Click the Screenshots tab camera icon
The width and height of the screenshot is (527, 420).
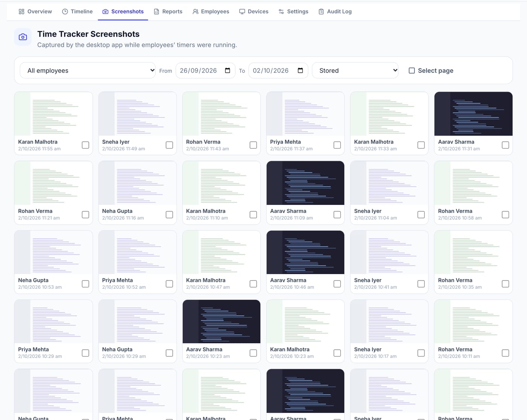coord(105,12)
